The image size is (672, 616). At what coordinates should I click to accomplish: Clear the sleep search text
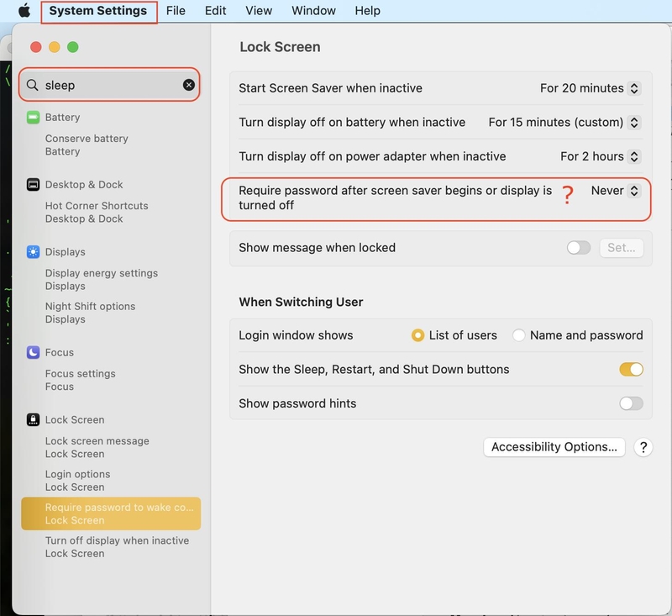[188, 85]
